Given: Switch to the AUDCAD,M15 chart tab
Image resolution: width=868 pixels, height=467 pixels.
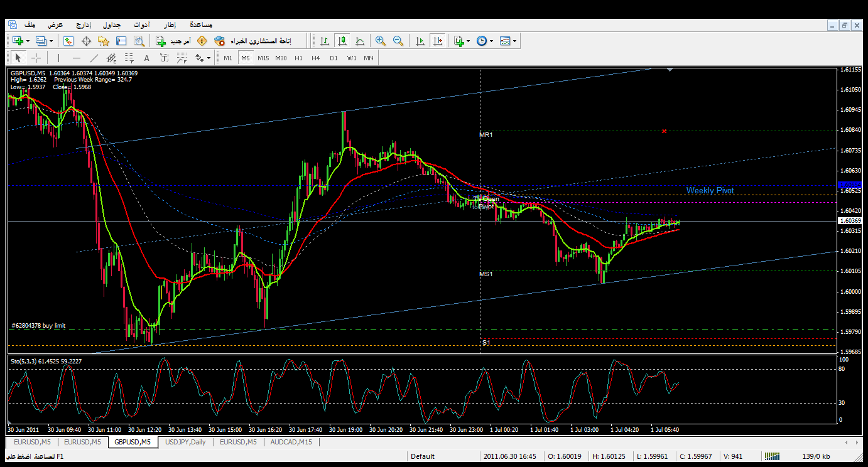Looking at the screenshot, I should coord(291,442).
